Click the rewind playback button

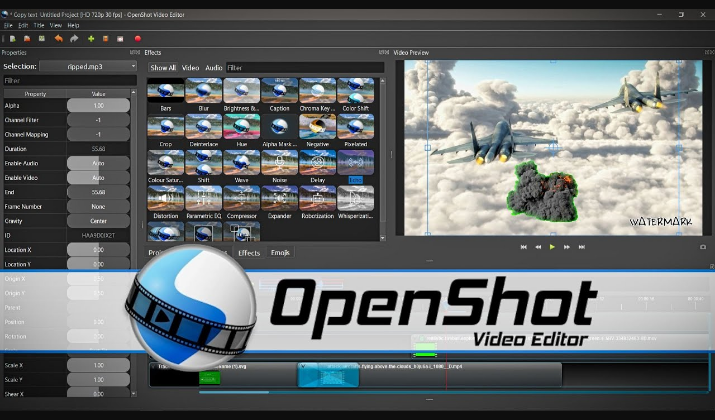tap(538, 247)
